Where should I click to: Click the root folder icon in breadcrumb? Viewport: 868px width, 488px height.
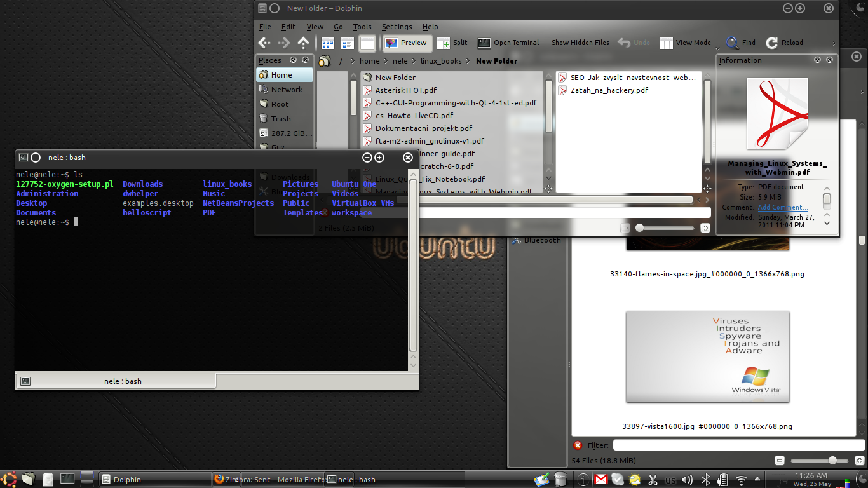pyautogui.click(x=325, y=61)
